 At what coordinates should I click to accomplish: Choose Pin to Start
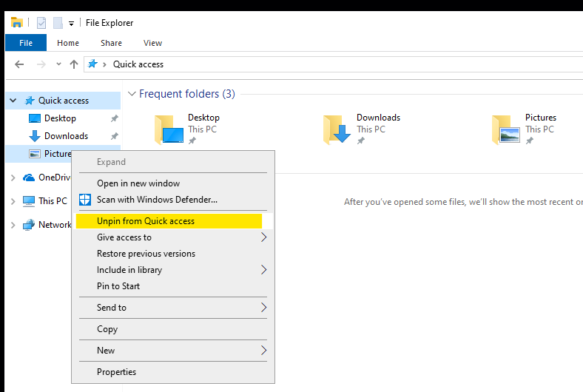[x=173, y=286]
